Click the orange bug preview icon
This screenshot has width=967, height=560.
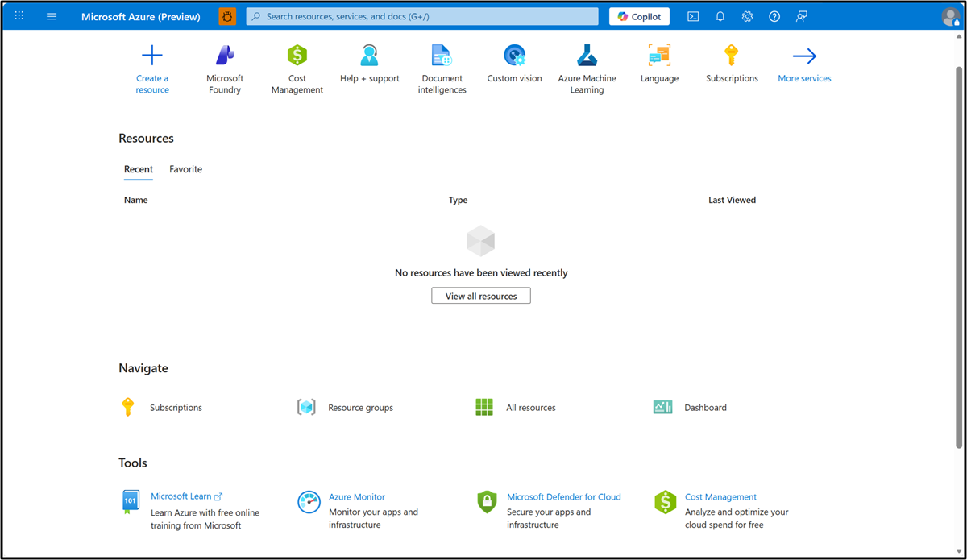pos(227,16)
